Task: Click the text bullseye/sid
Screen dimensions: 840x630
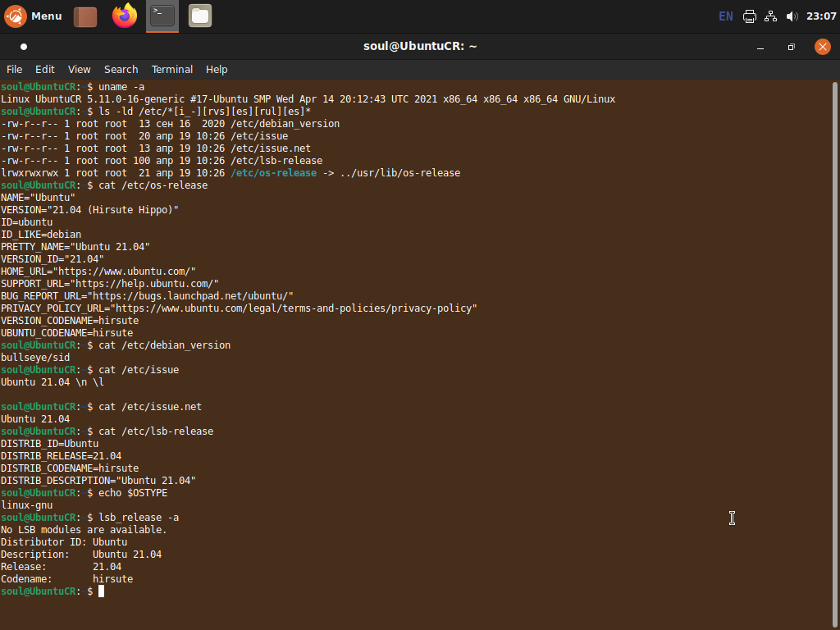Action: click(35, 358)
